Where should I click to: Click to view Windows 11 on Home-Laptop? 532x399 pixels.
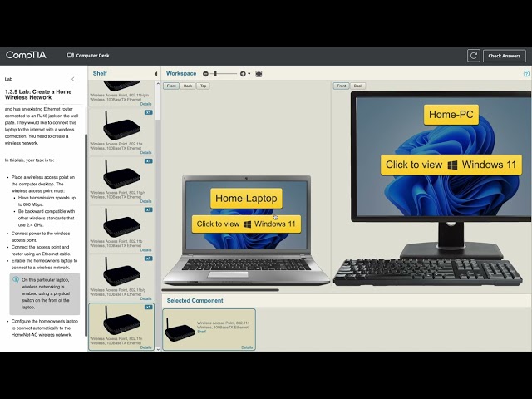246,224
